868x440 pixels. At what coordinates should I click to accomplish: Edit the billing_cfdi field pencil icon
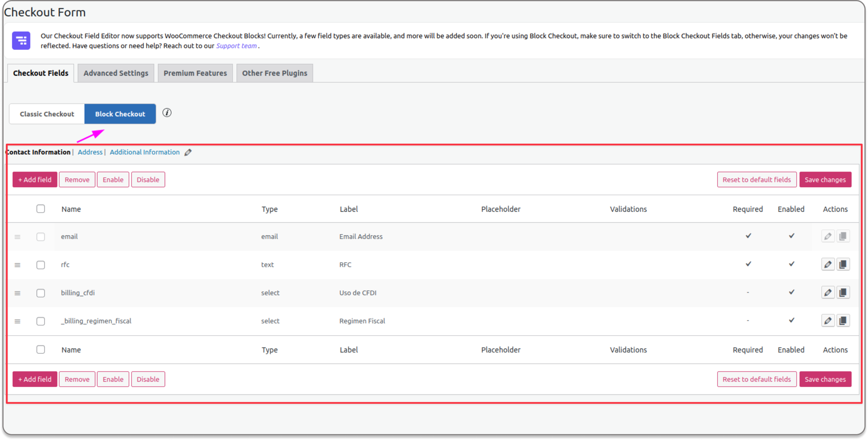tap(827, 293)
